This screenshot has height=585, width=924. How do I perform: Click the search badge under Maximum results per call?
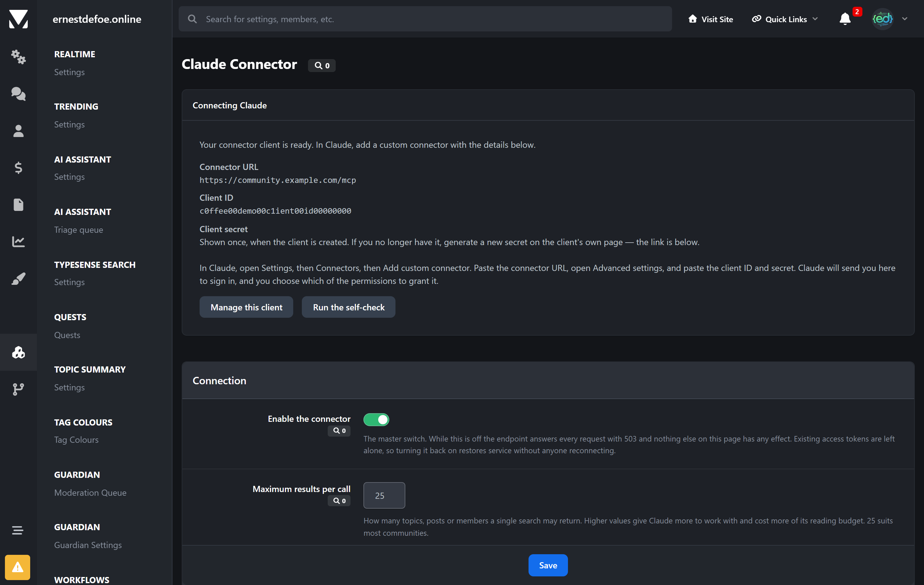pos(339,501)
